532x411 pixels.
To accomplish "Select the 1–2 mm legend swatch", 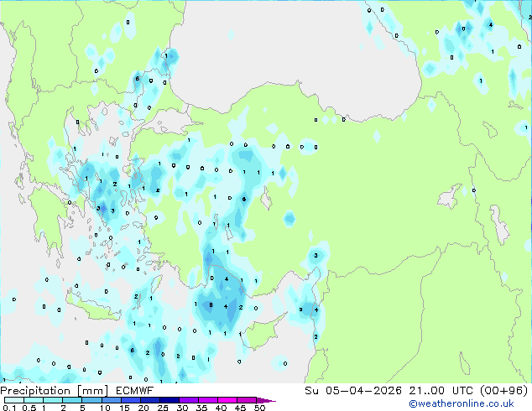I will click(x=53, y=400).
